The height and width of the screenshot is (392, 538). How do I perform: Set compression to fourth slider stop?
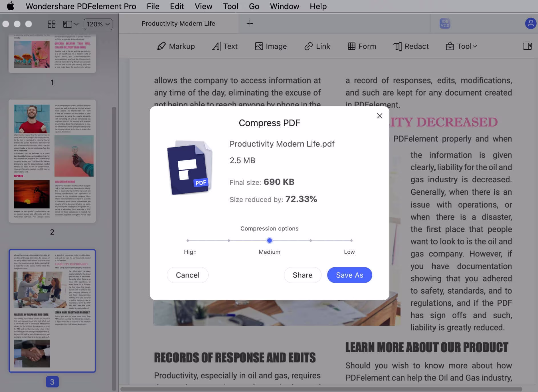pyautogui.click(x=310, y=241)
